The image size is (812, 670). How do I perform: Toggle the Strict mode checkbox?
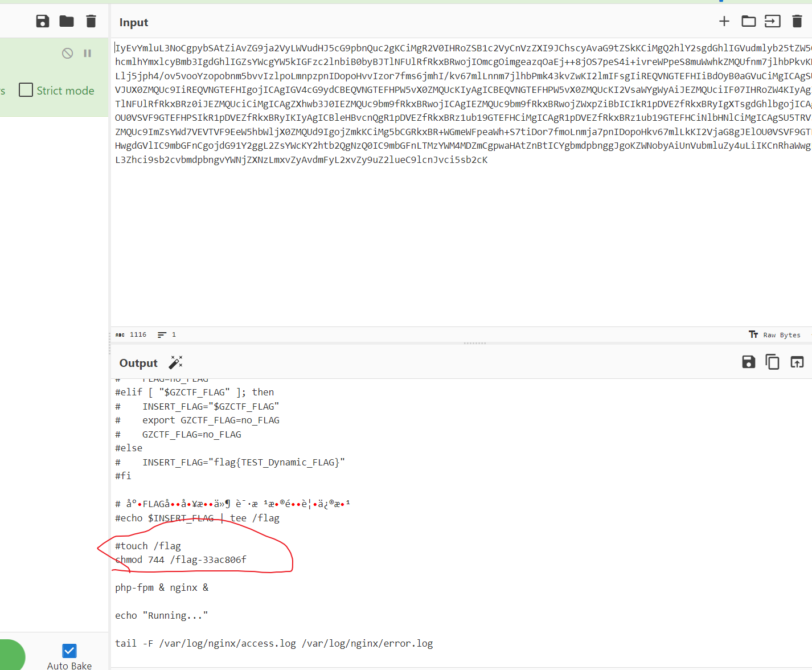click(x=26, y=90)
